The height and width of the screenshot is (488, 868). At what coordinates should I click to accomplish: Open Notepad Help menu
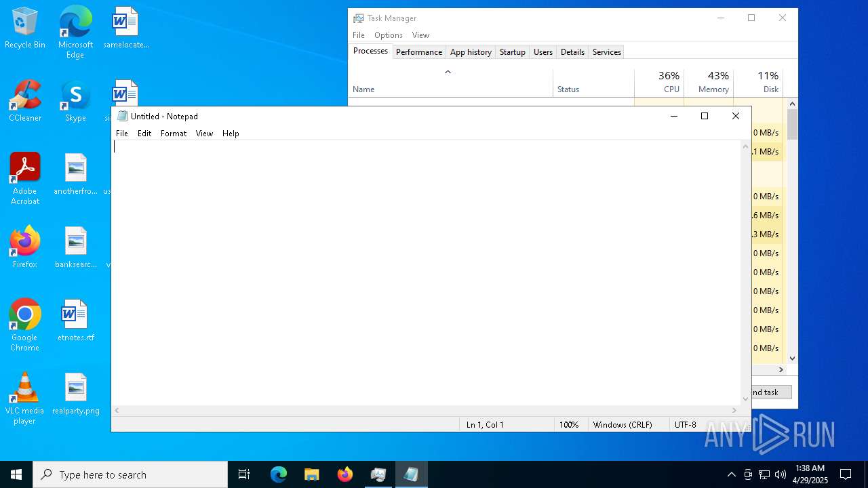(231, 134)
